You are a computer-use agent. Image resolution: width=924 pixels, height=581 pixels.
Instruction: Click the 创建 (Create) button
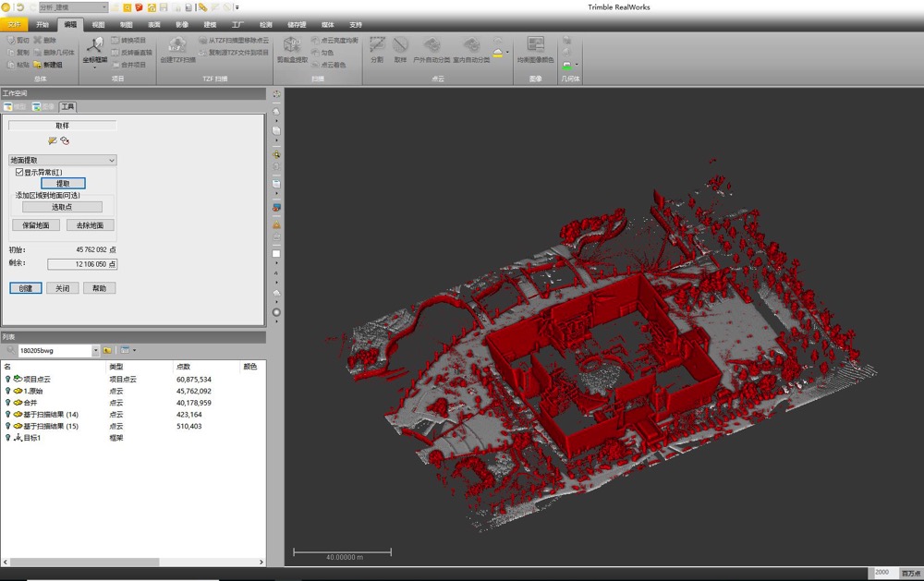pyautogui.click(x=26, y=288)
